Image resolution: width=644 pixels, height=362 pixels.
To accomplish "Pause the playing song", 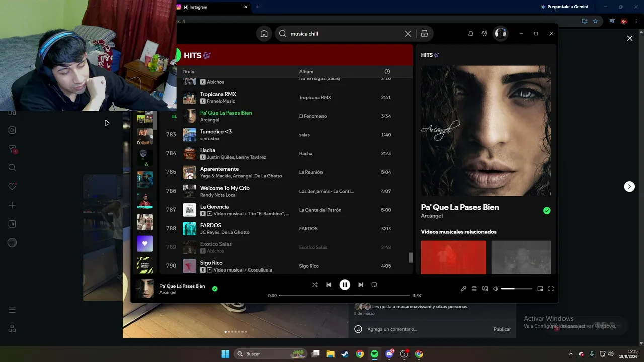I will pyautogui.click(x=345, y=285).
